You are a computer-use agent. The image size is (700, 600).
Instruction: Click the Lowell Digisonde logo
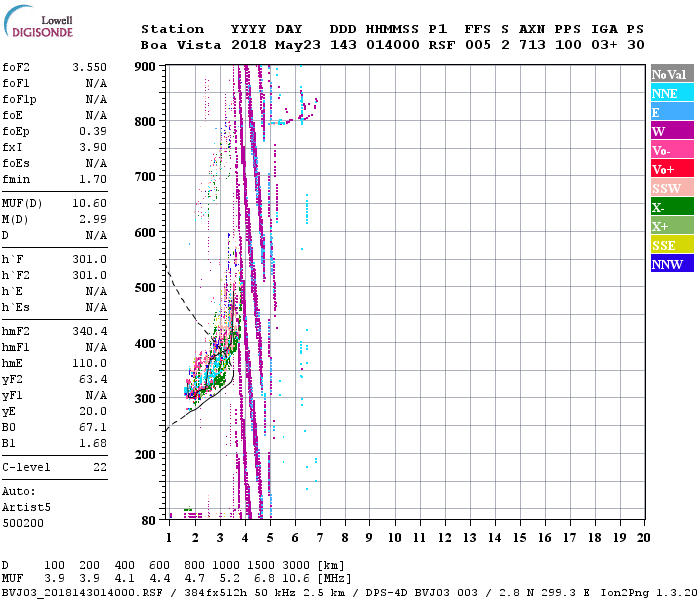[x=38, y=22]
